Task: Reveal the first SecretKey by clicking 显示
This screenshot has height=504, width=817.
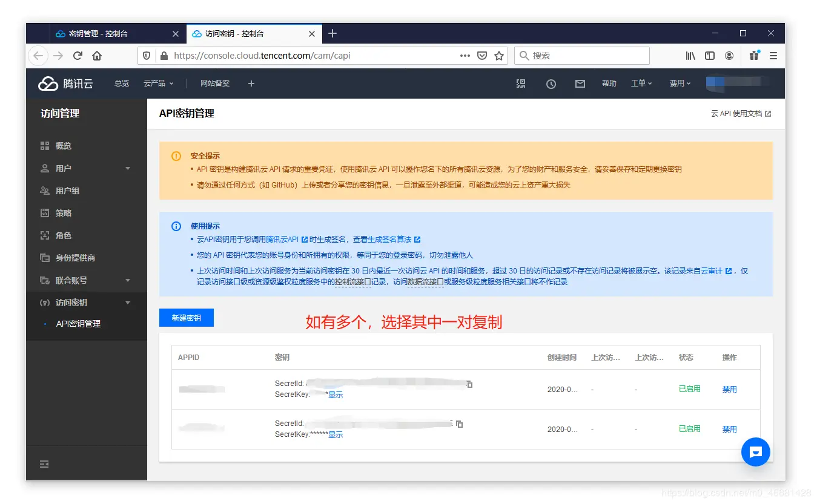Action: 336,394
